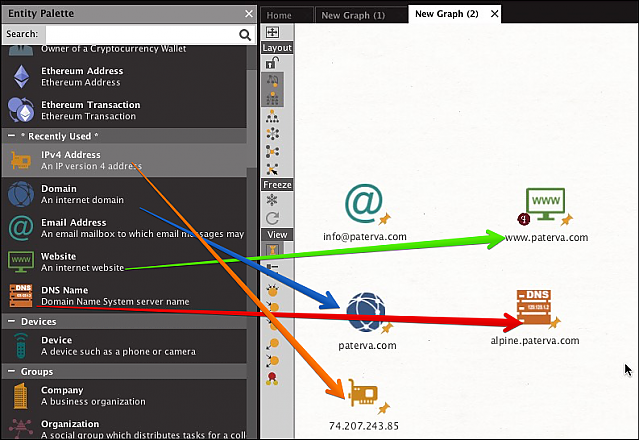Select the block layout icon
The height and width of the screenshot is (440, 639).
click(272, 98)
